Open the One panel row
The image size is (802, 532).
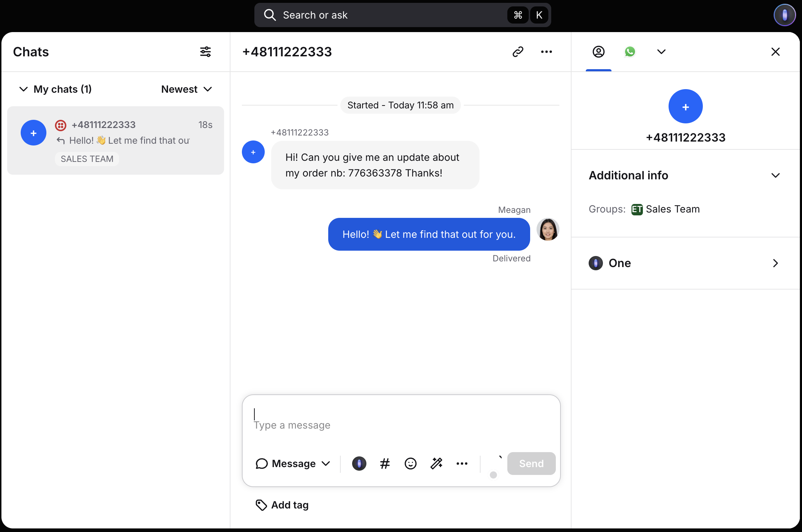[685, 263]
